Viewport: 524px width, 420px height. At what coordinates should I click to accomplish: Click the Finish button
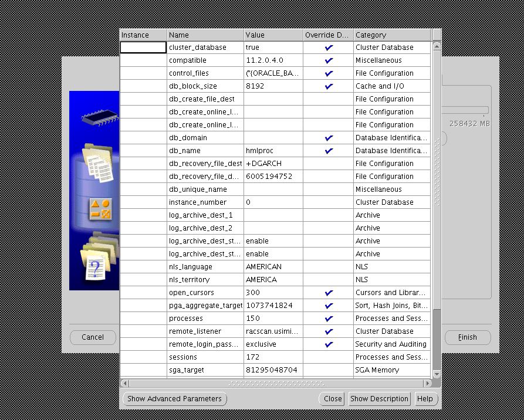tap(467, 337)
